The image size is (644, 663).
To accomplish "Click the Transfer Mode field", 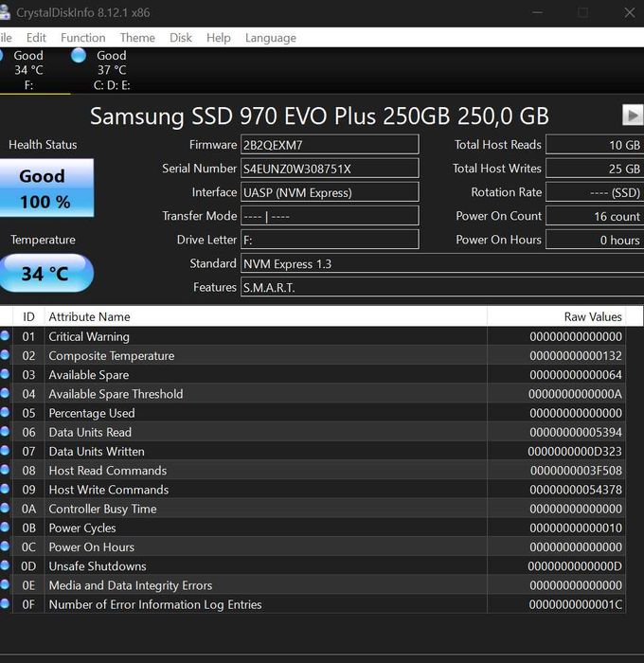I will pyautogui.click(x=330, y=216).
